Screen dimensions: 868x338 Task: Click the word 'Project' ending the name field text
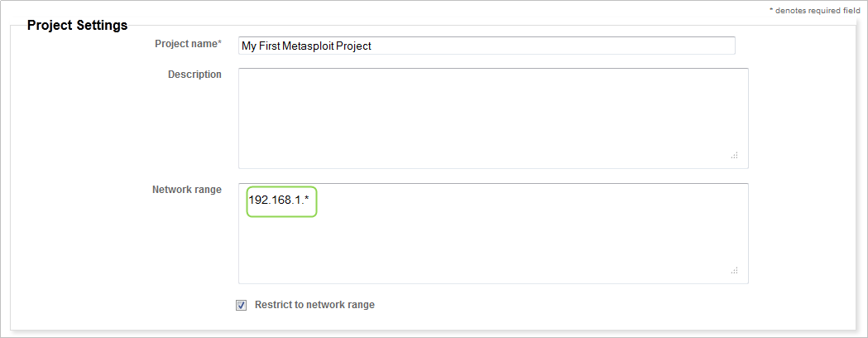click(357, 46)
